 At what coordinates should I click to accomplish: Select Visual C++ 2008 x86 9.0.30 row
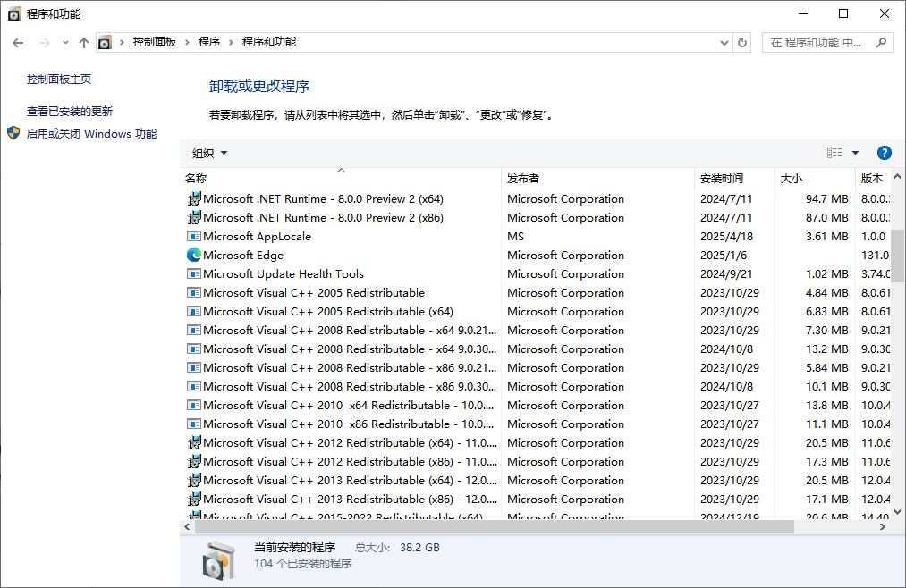[x=537, y=387]
